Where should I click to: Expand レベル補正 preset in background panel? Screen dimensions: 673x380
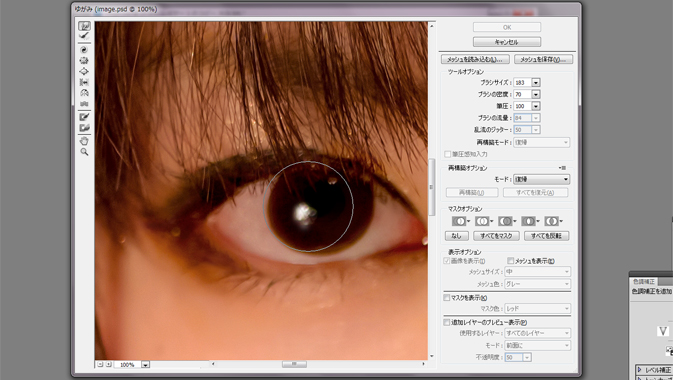pyautogui.click(x=639, y=370)
